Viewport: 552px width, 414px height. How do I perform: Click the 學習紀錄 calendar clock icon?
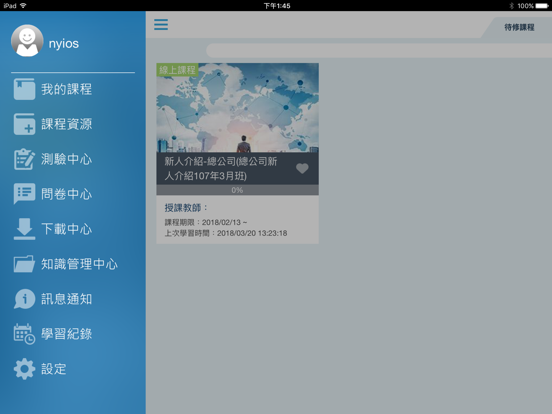coord(24,334)
